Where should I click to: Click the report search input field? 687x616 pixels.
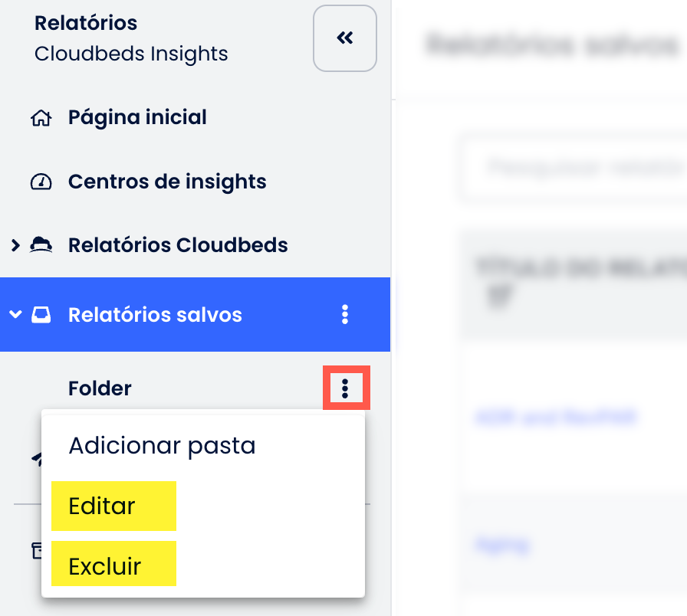click(575, 168)
